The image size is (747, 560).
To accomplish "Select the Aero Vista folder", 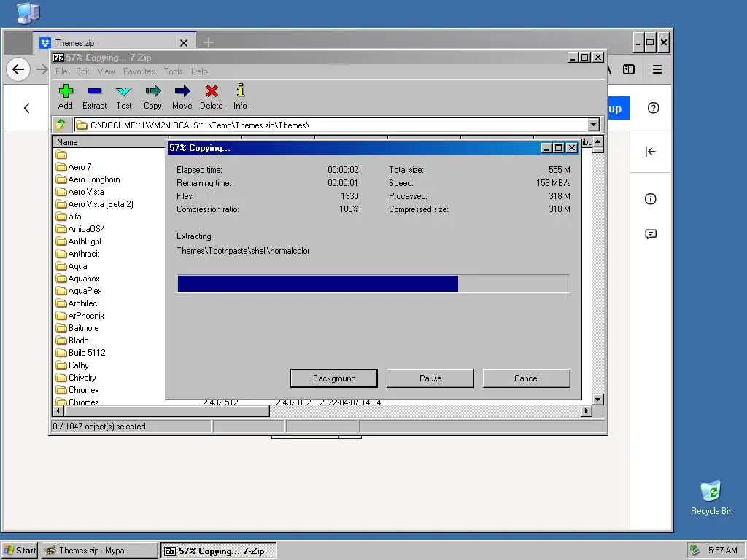I will tap(80, 192).
